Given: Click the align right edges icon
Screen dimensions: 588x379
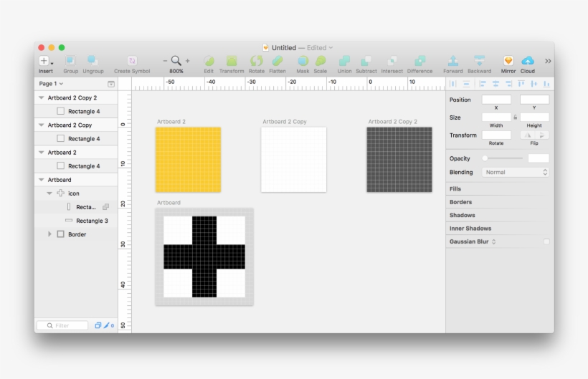Looking at the screenshot, I should [x=508, y=84].
